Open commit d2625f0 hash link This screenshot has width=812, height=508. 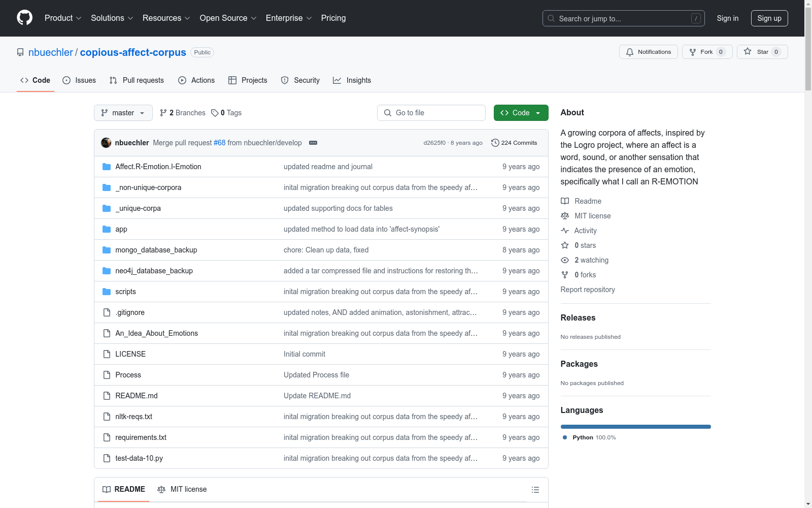[x=434, y=143]
